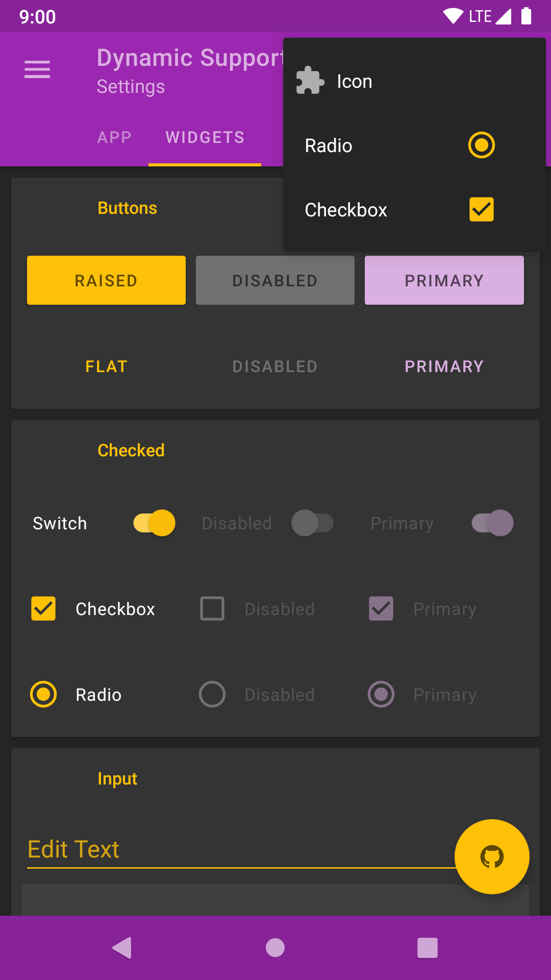551x980 pixels.
Task: Click the Edit Text input field
Action: pos(204,849)
